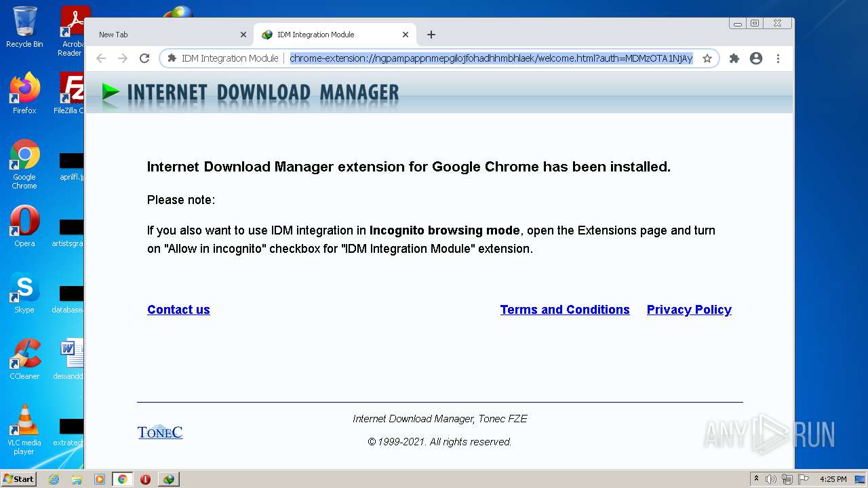Click the Incognito browsing mode bold text
The height and width of the screenshot is (488, 868).
(444, 230)
